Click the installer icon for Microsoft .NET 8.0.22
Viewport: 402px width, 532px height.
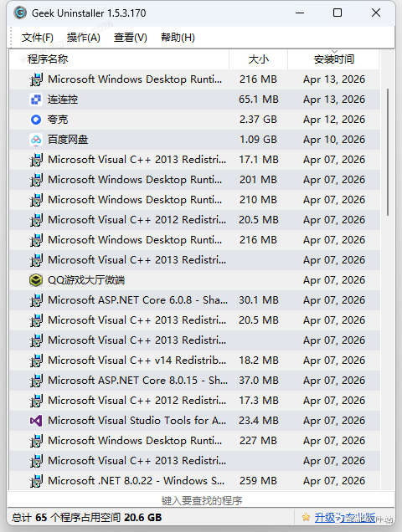pos(36,481)
